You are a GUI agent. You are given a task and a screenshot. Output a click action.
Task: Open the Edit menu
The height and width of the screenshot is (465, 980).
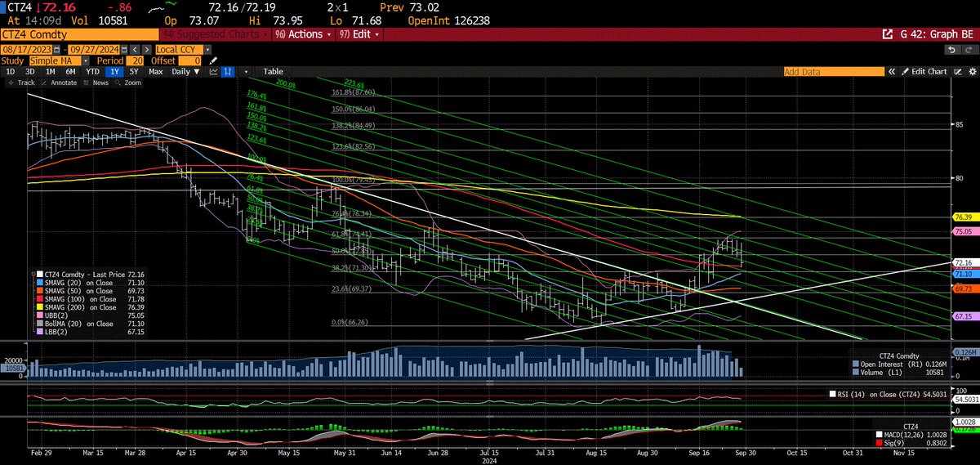(x=359, y=34)
